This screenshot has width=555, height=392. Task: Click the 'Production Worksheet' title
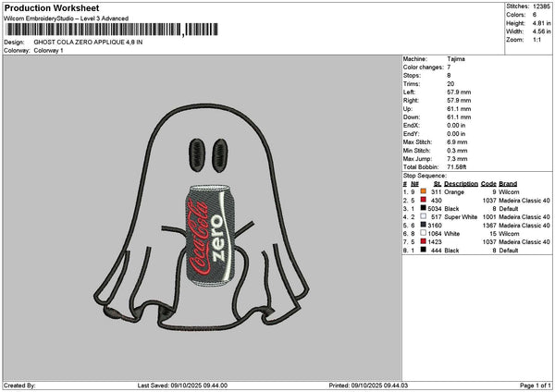click(52, 7)
